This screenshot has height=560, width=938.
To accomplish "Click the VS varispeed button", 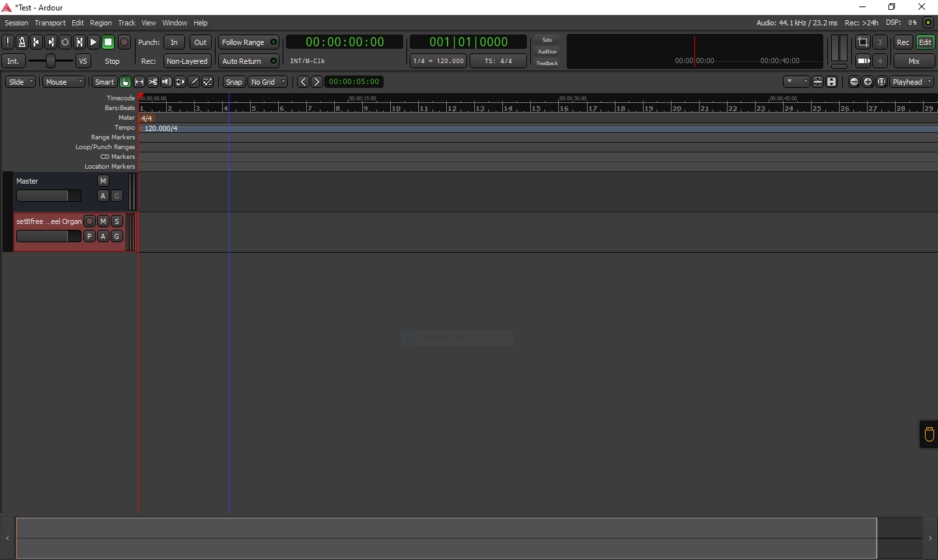I will (83, 61).
